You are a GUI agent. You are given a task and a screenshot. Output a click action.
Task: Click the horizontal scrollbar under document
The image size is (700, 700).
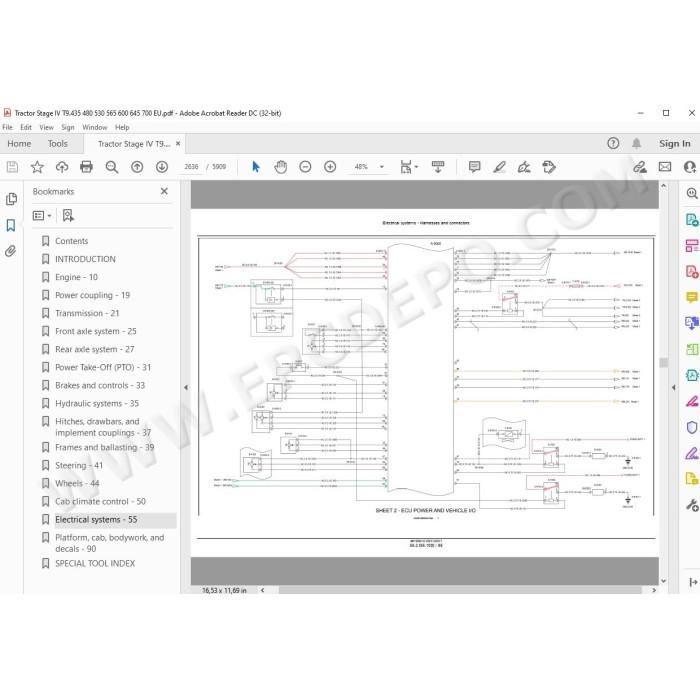tap(460, 590)
